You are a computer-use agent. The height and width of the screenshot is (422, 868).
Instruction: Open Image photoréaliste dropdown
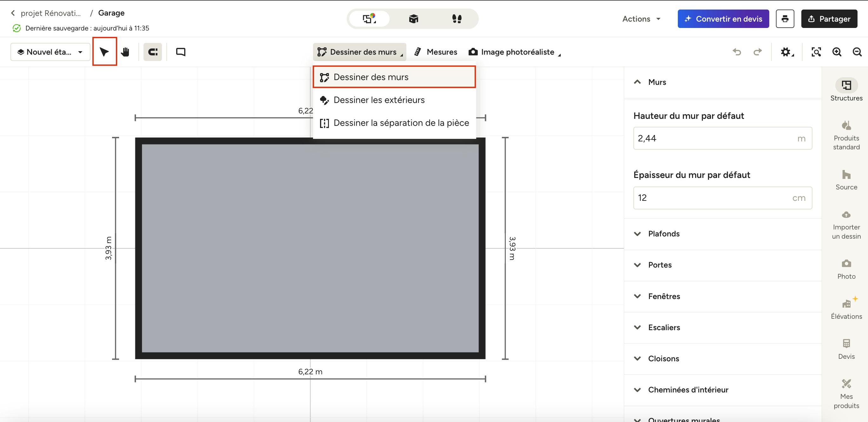coord(515,52)
